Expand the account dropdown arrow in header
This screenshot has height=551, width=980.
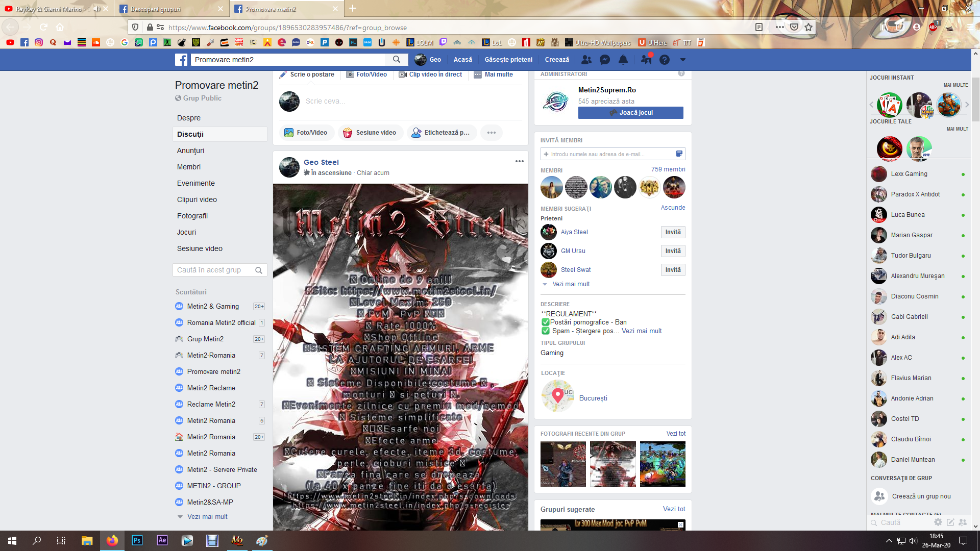(x=682, y=60)
